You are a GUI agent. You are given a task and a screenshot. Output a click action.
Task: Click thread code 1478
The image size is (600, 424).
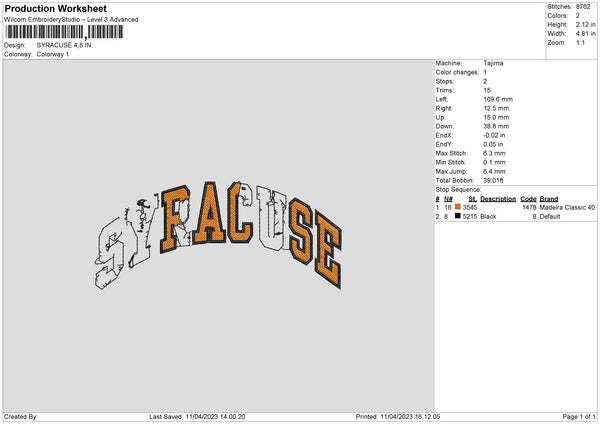click(x=529, y=207)
